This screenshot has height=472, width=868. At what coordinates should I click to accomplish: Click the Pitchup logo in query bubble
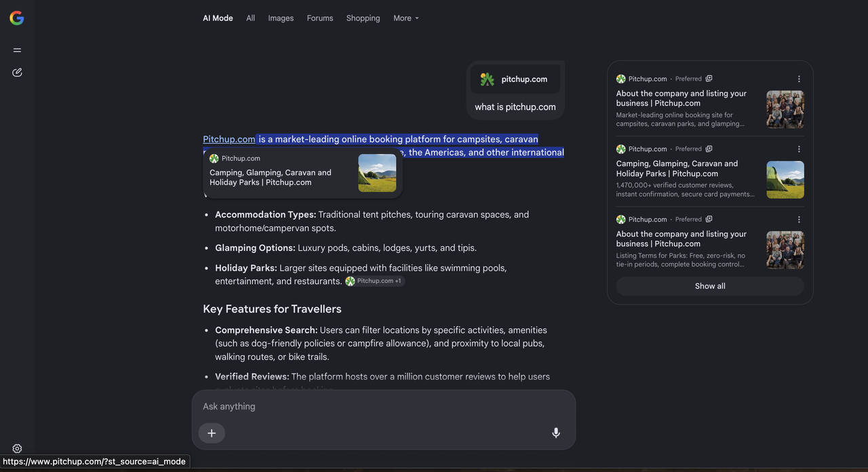(487, 79)
